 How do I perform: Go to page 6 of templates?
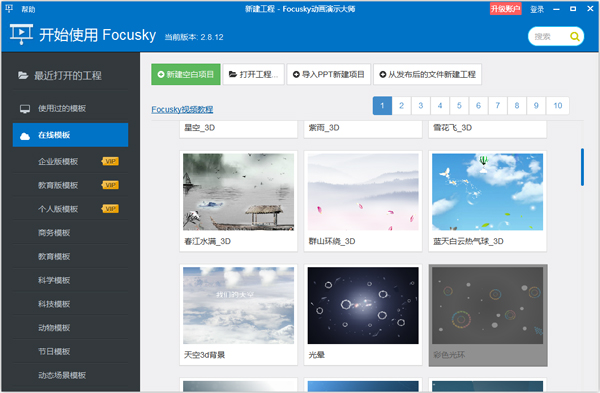click(x=478, y=106)
